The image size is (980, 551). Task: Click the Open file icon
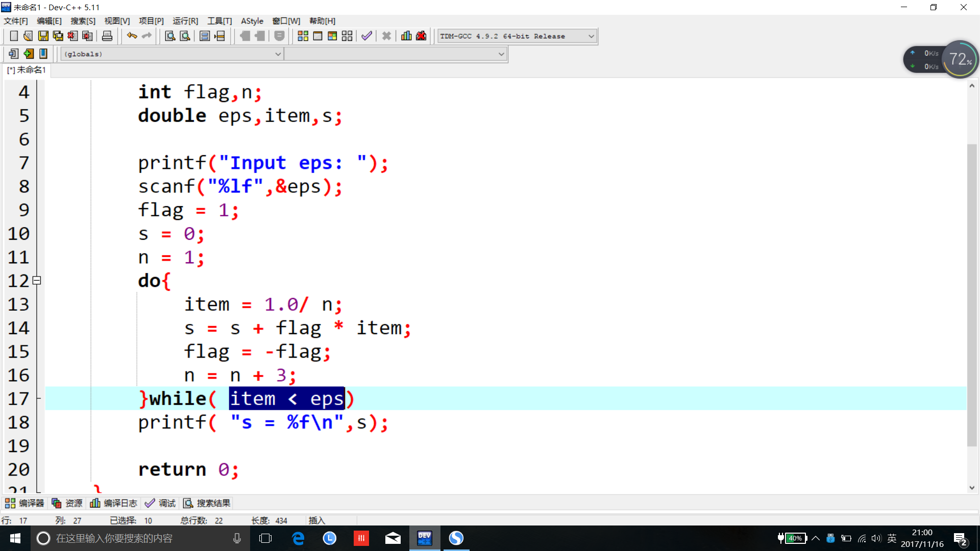click(x=29, y=36)
